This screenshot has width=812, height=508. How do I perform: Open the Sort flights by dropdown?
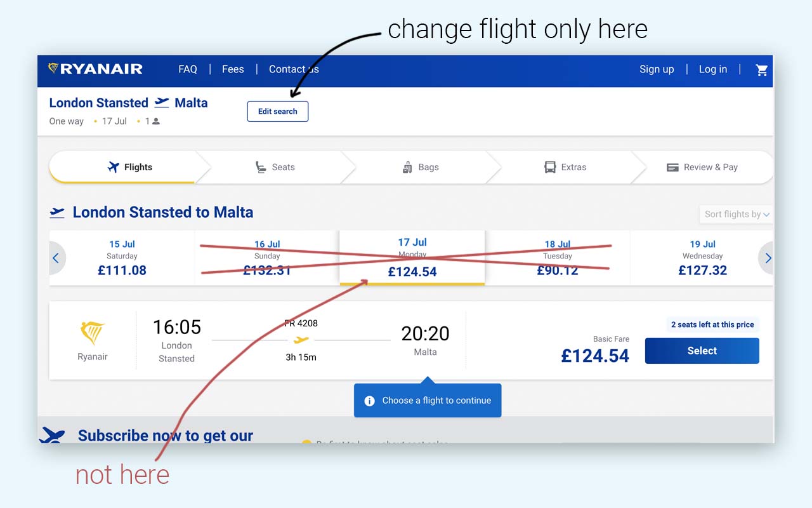[x=736, y=214]
